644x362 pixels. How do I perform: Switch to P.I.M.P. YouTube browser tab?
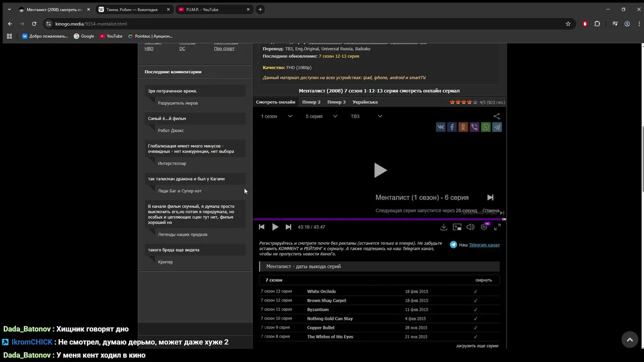pos(213,10)
